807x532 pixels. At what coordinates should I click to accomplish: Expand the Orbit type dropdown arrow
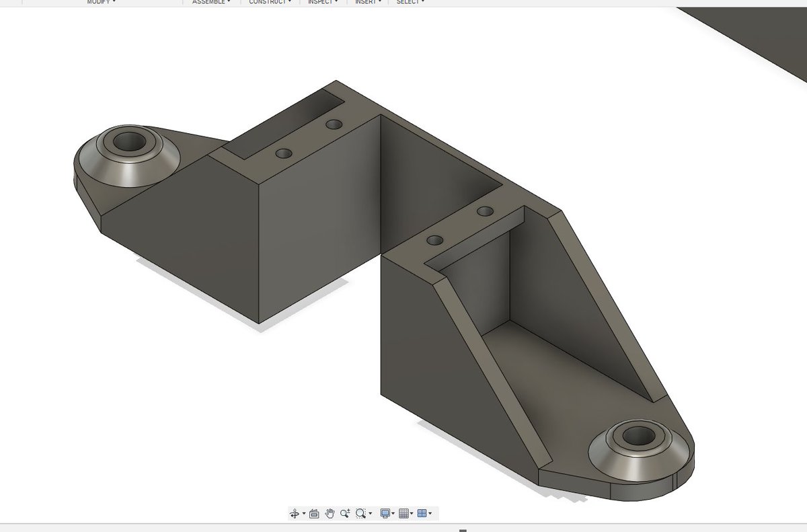point(304,514)
